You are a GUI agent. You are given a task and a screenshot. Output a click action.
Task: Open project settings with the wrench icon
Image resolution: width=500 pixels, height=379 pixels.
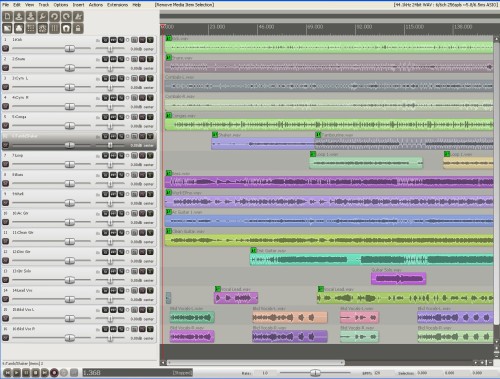point(43,16)
